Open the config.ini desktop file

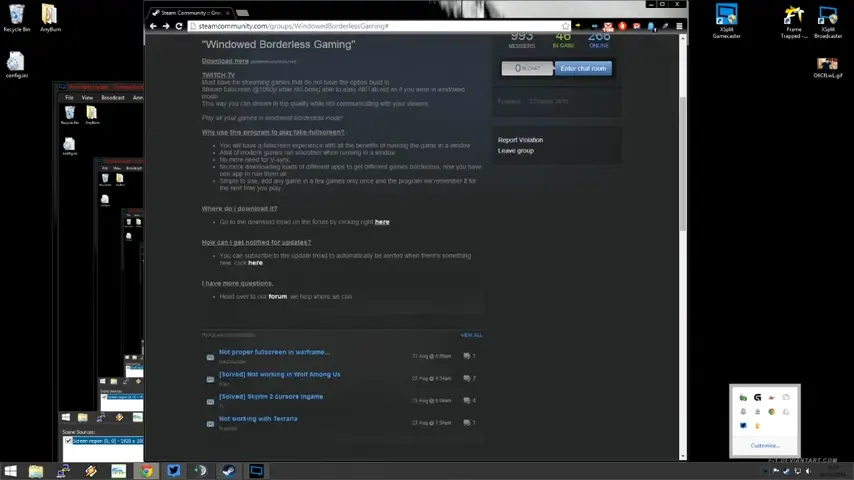tap(16, 64)
